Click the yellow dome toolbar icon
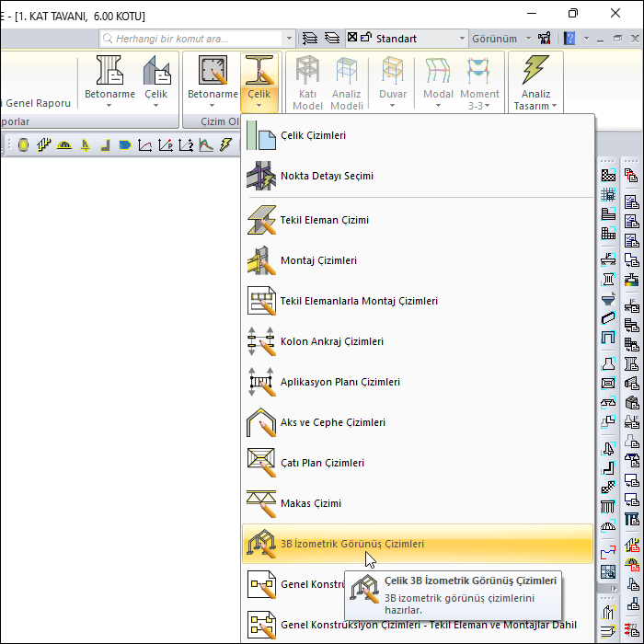The height and width of the screenshot is (644, 644). click(x=64, y=145)
